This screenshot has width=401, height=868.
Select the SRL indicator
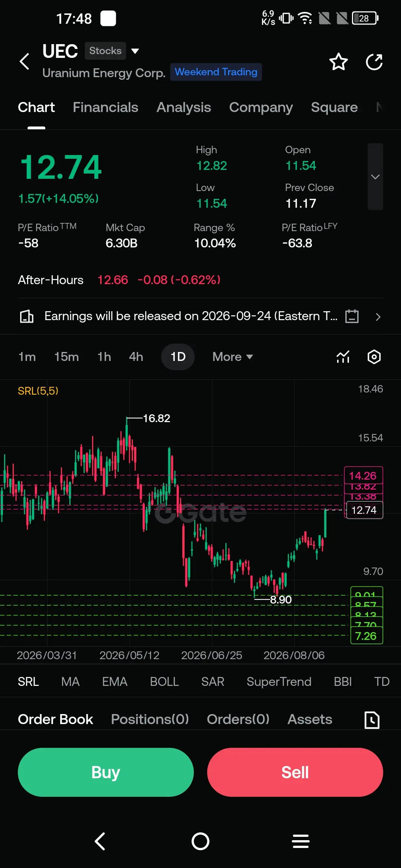28,682
